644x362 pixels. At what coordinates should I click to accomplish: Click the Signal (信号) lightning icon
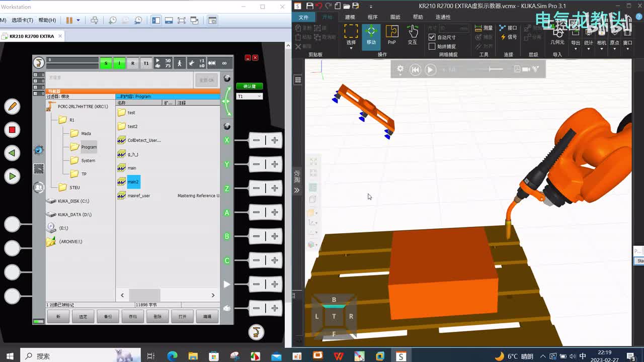point(508,37)
